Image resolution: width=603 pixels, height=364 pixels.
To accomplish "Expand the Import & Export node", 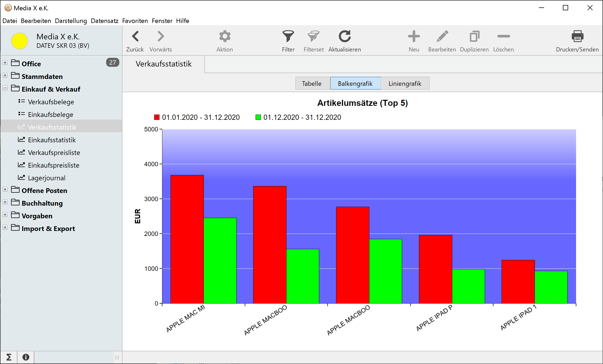I will 5,228.
